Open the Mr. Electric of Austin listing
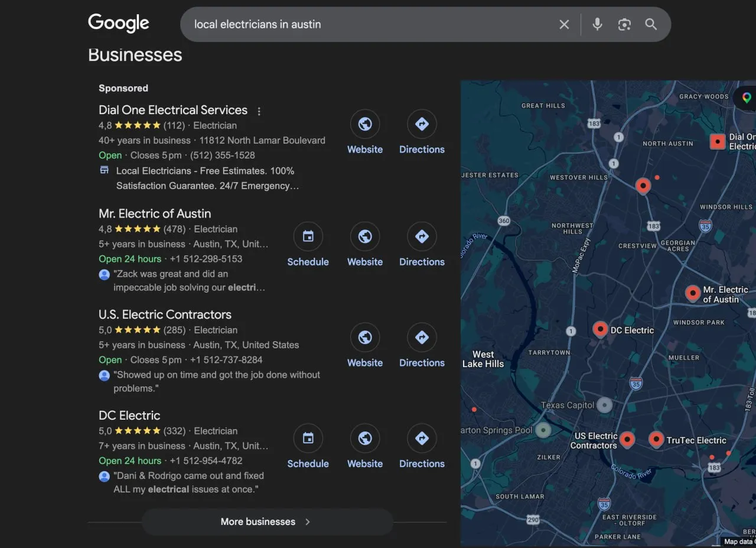Viewport: 756px width, 548px height. [x=155, y=213]
